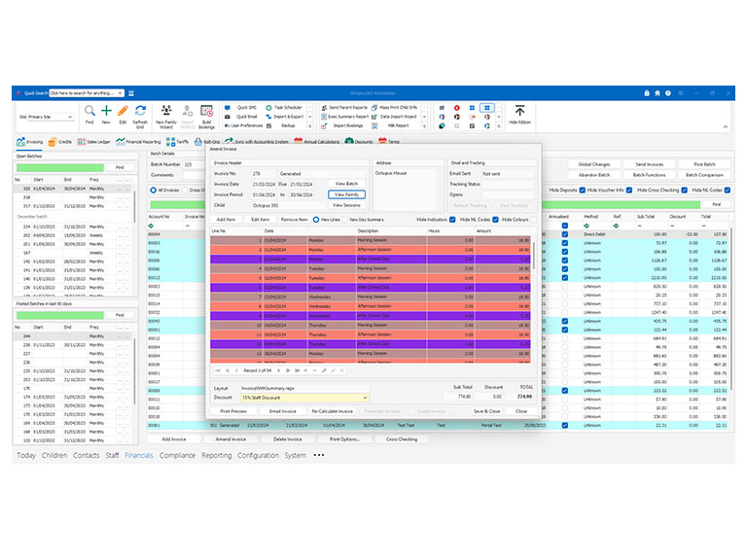Click the Hide Ribbon arrow icon
Viewport: 747px width, 560px height.
pyautogui.click(x=519, y=111)
